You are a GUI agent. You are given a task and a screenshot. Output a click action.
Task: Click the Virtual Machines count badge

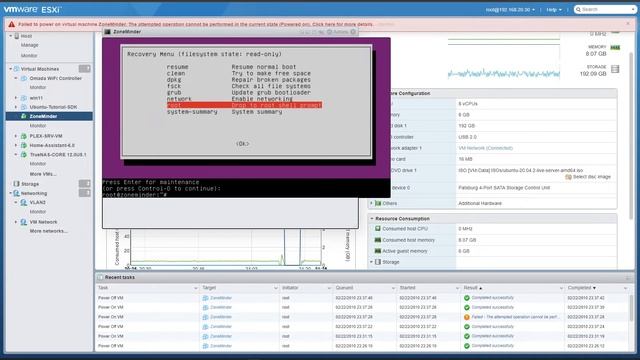84,69
